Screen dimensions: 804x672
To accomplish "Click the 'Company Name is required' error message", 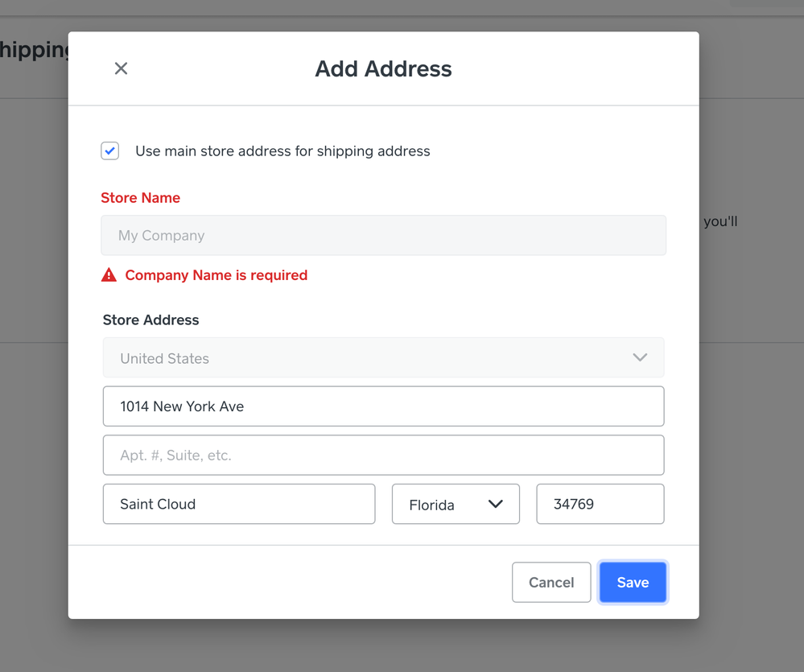I will click(216, 275).
